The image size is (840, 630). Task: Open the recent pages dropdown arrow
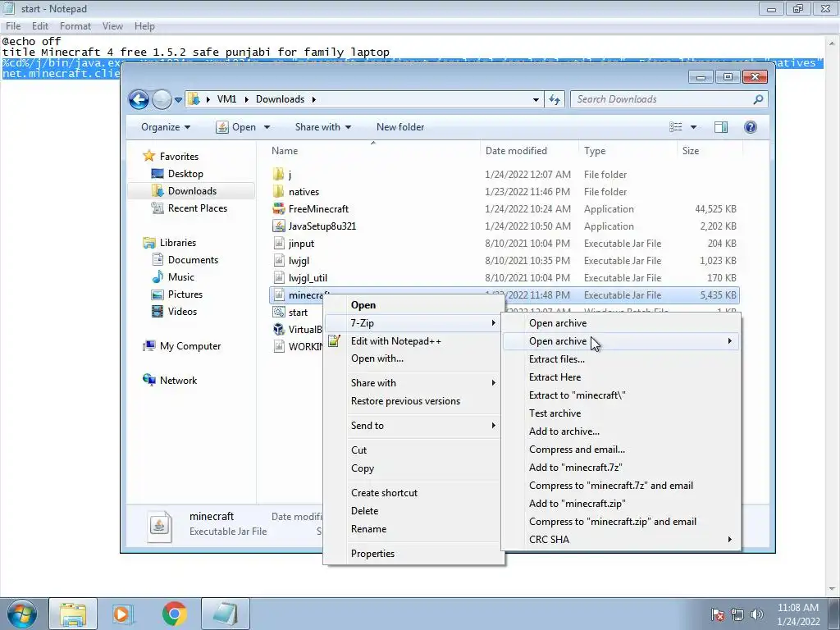(x=178, y=99)
